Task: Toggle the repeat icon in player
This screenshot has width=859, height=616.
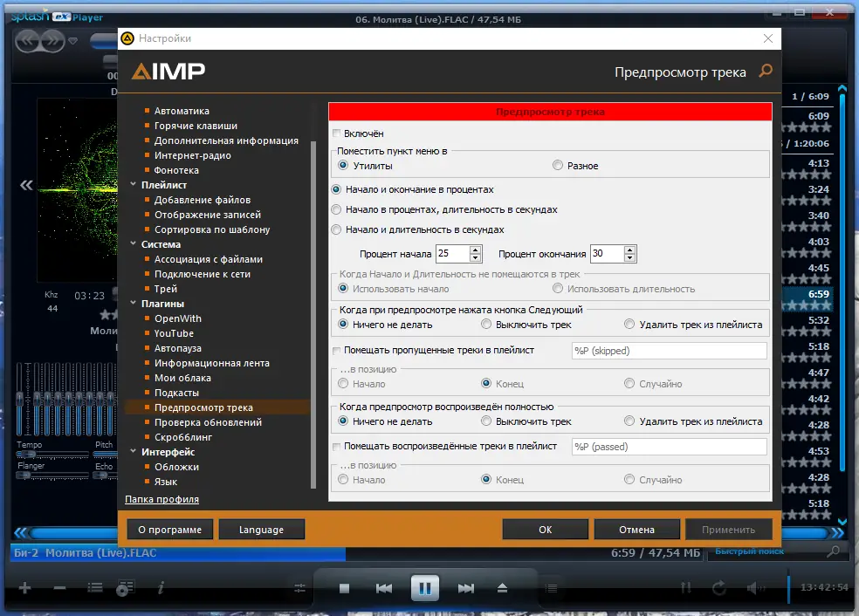Action: 718,588
